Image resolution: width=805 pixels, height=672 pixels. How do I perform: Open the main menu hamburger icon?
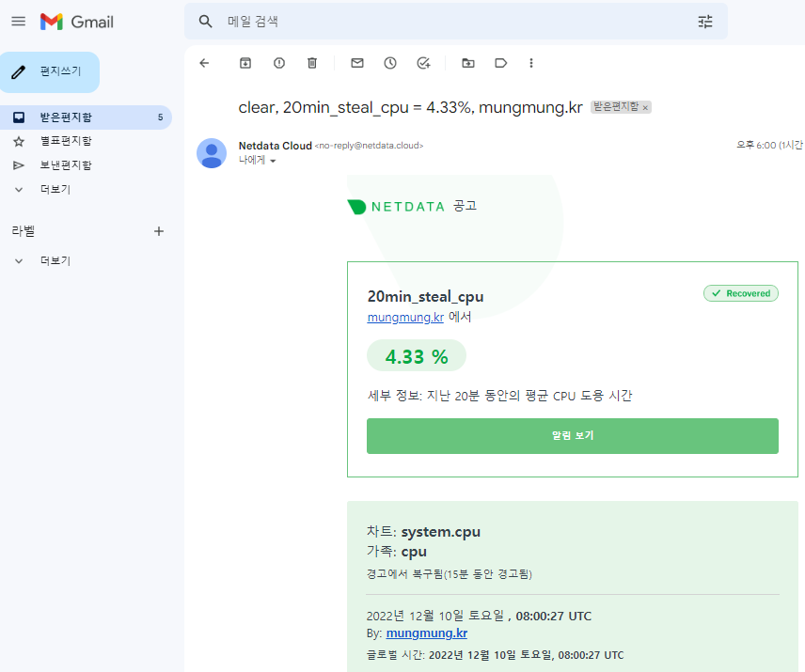tap(19, 21)
